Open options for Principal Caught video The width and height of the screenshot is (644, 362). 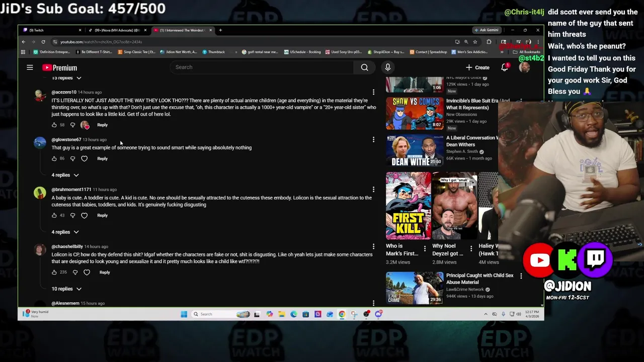(x=521, y=276)
